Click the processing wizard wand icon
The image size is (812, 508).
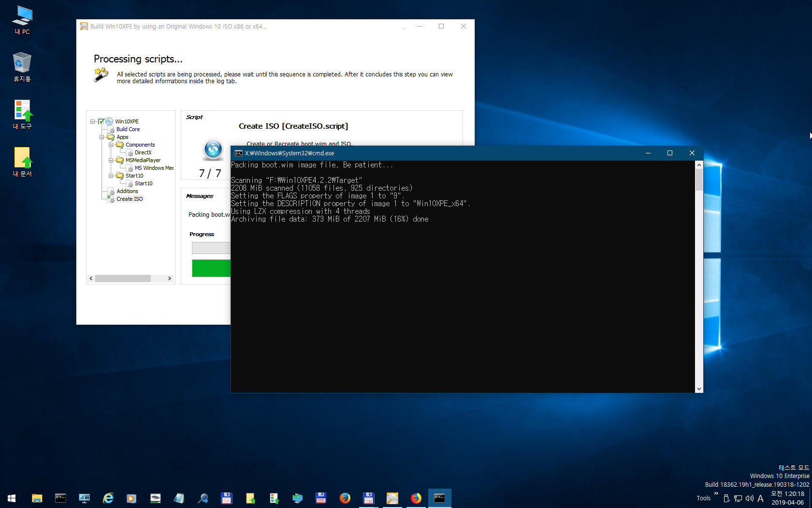[101, 75]
